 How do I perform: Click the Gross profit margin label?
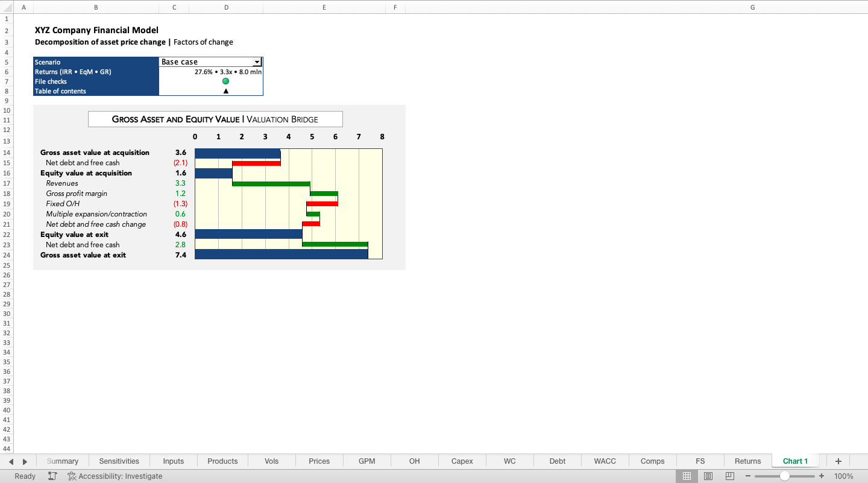[77, 194]
